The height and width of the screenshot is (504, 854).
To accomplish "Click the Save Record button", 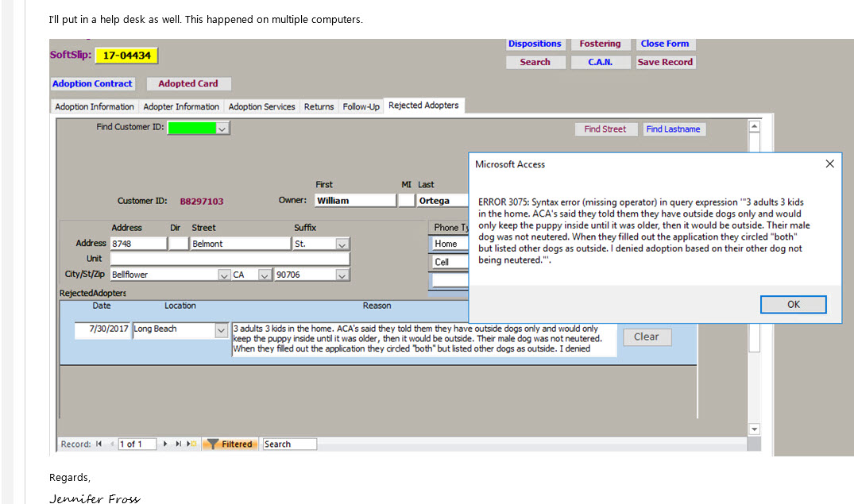I will point(665,61).
